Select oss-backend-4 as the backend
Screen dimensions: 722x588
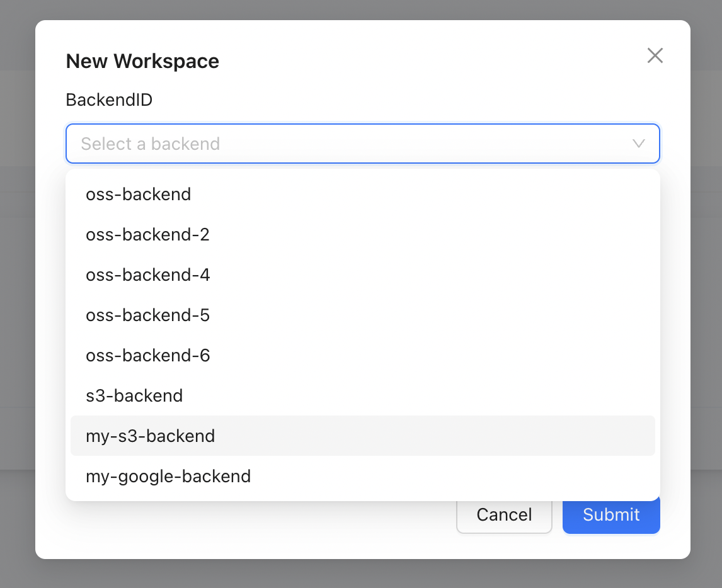(x=148, y=274)
